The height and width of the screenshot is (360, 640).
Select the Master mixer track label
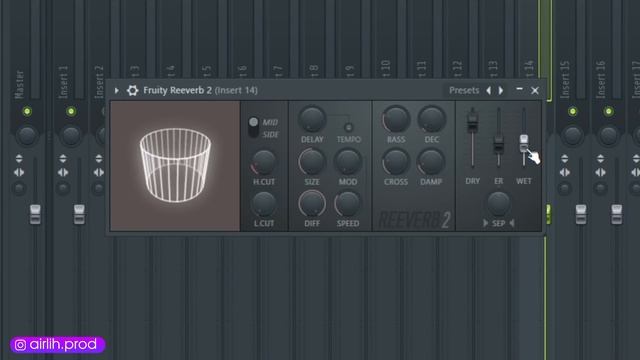[x=19, y=84]
